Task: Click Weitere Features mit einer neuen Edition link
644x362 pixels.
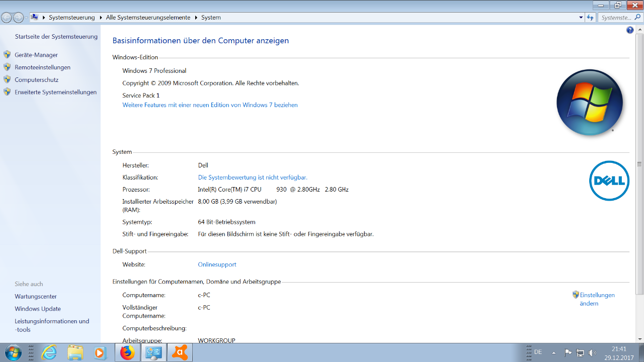Action: (x=210, y=105)
